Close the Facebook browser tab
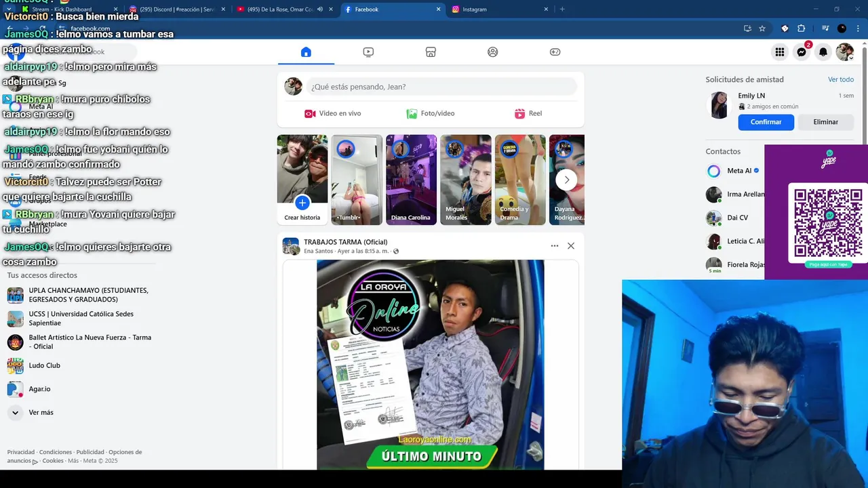This screenshot has width=868, height=488. [438, 9]
